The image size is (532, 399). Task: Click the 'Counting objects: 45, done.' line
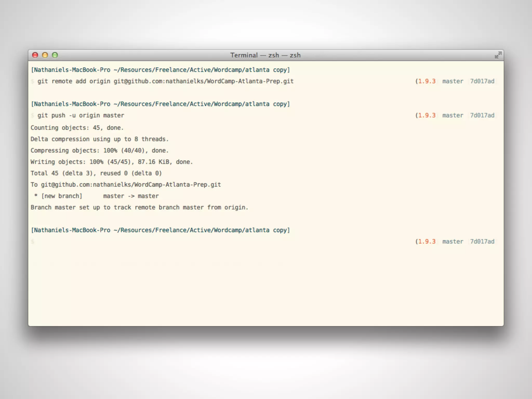77,128
